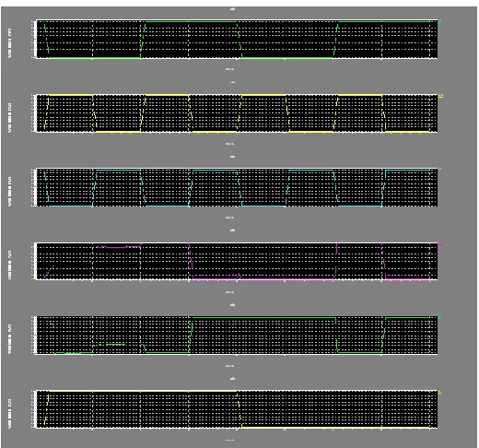
Task: Select the top green waveform plot area
Action: (x=237, y=39)
